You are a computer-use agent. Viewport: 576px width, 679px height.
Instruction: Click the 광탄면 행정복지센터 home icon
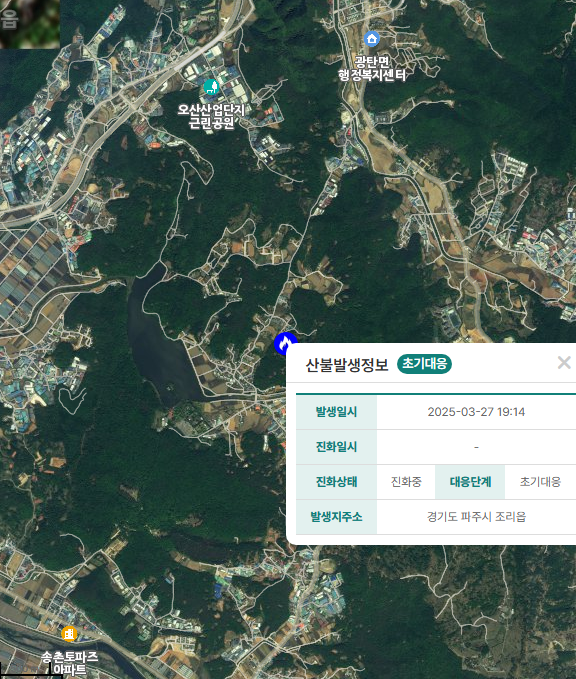click(372, 39)
